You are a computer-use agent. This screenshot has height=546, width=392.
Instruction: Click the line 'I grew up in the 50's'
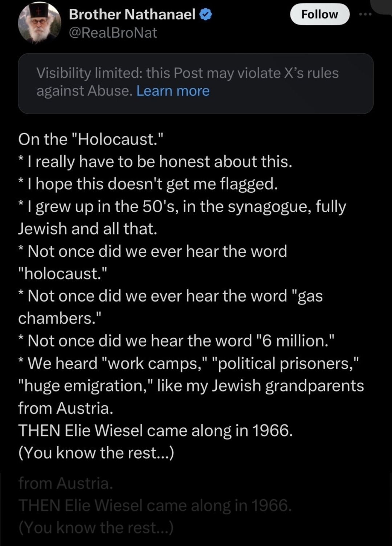[x=182, y=206]
